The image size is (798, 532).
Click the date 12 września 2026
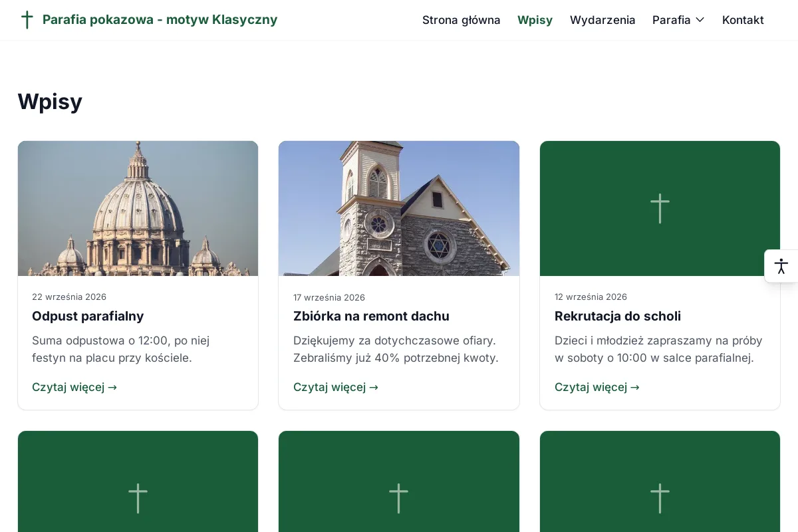coord(591,297)
